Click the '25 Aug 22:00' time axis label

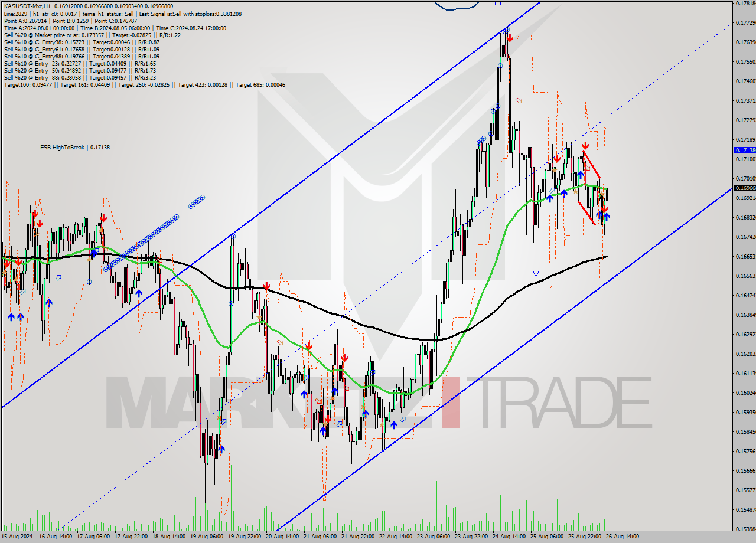[x=585, y=537]
